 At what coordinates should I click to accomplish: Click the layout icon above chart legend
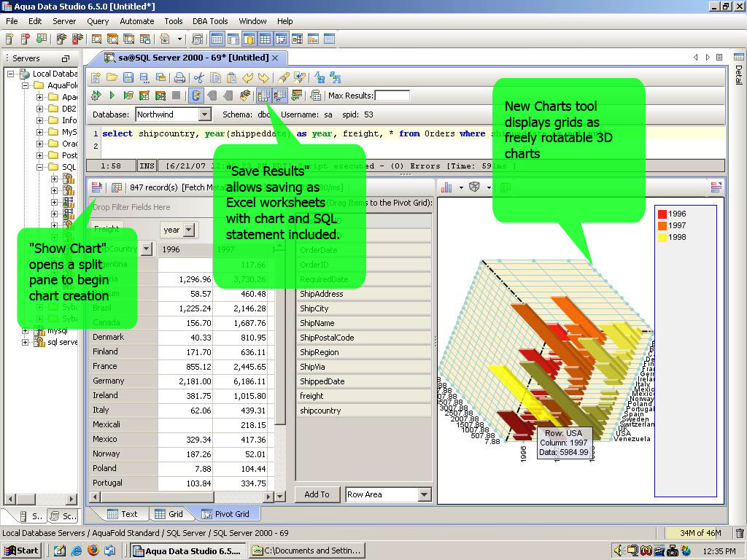pyautogui.click(x=716, y=187)
